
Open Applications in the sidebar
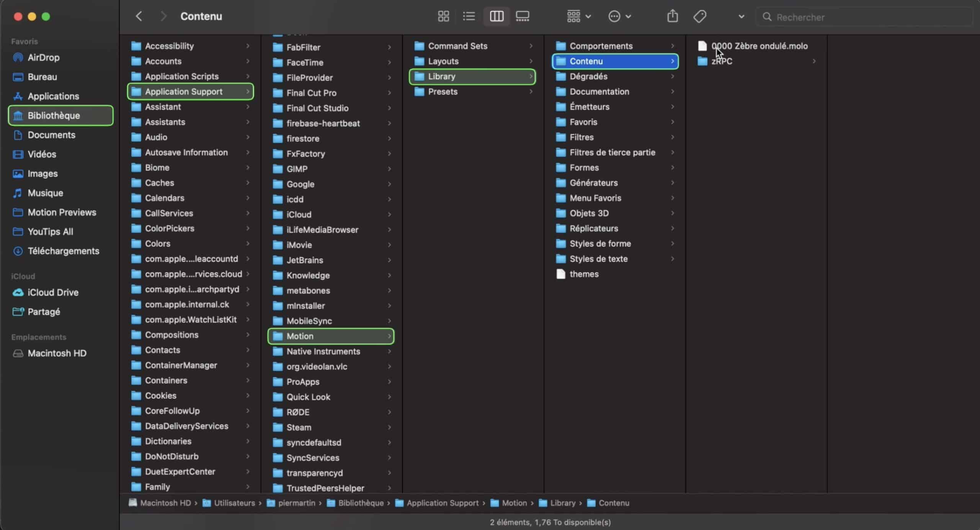click(x=60, y=96)
